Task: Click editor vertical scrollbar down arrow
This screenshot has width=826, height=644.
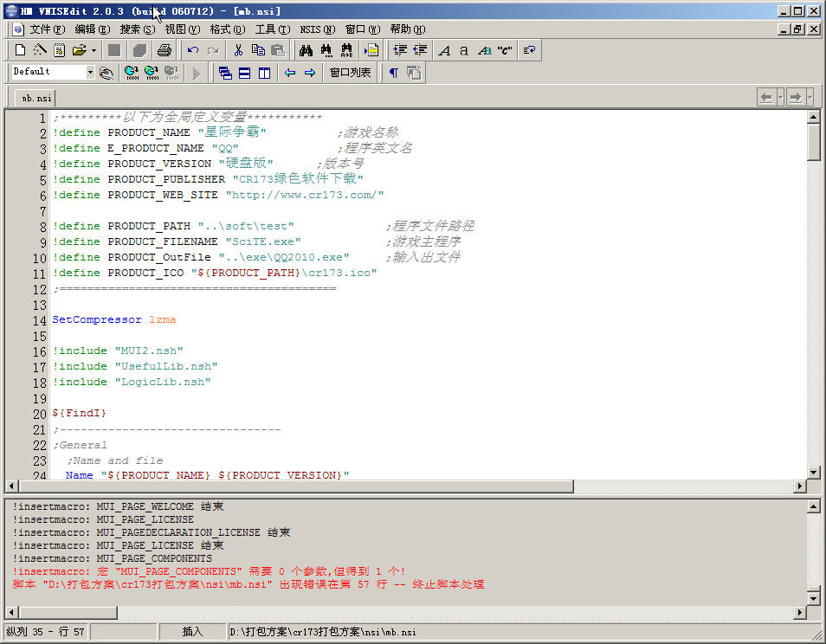Action: point(813,473)
